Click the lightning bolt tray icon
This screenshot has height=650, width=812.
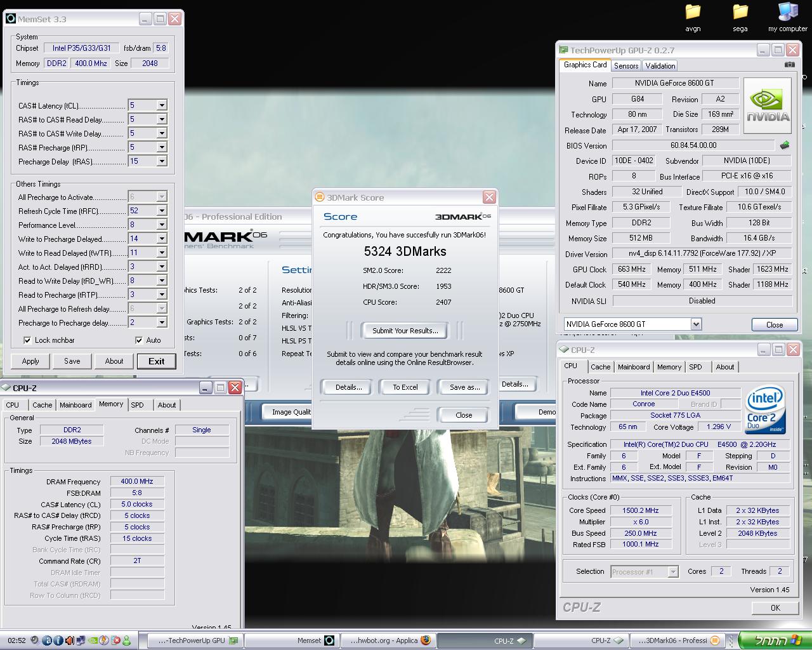(x=104, y=640)
